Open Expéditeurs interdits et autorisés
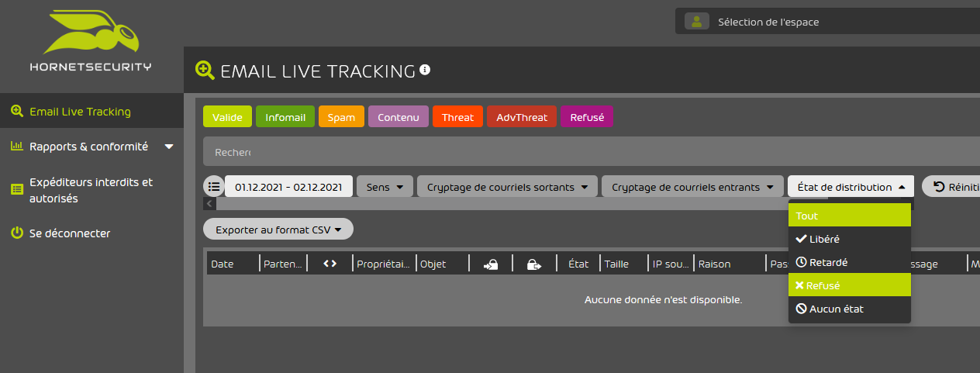This screenshot has height=373, width=980. tap(91, 190)
